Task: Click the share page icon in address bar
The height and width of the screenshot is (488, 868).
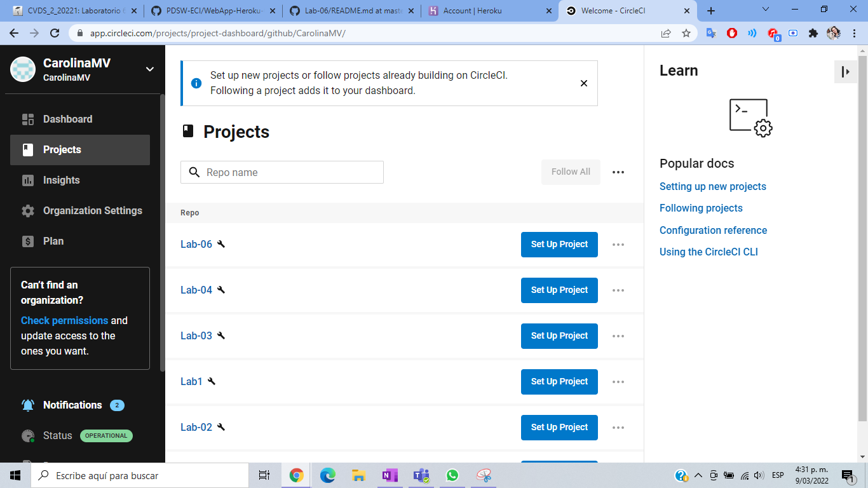Action: pyautogui.click(x=666, y=33)
